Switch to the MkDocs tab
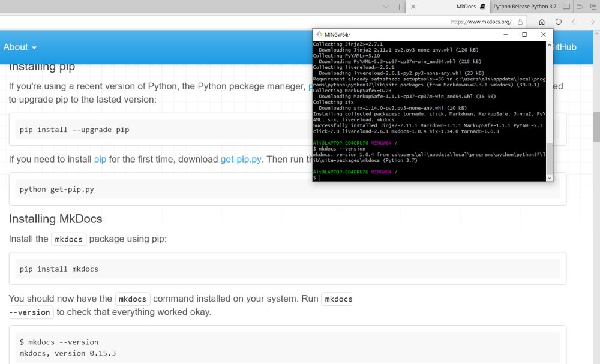600x364 pixels. pos(466,7)
